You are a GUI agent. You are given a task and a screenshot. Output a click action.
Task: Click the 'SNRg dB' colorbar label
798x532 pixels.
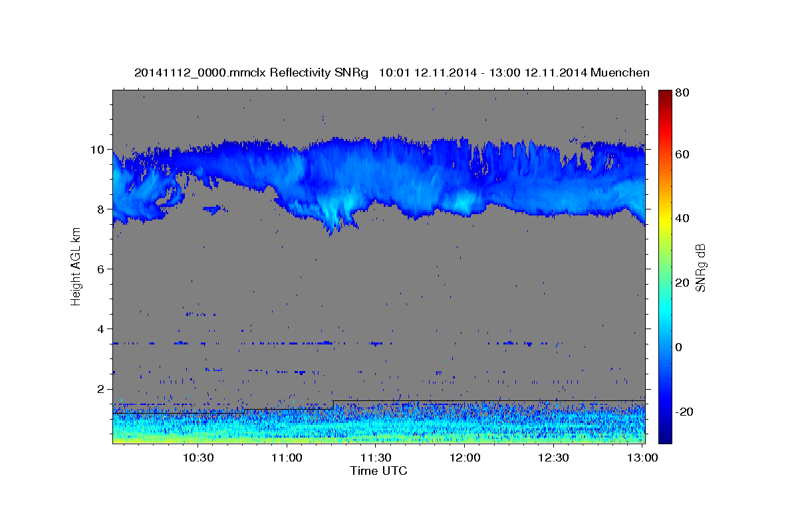tap(700, 267)
